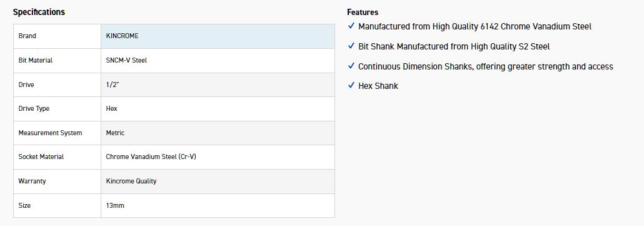Click the Hex Shank feature text
The width and height of the screenshot is (644, 226).
pyautogui.click(x=378, y=86)
